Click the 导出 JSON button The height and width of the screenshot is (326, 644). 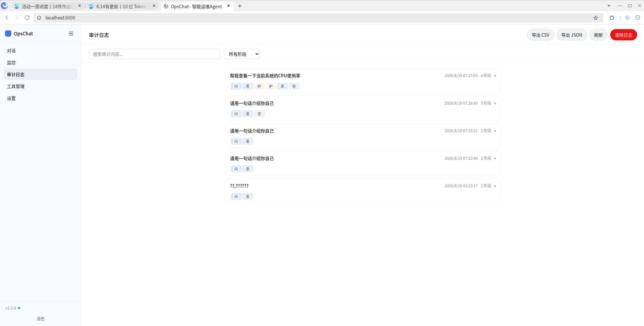click(572, 35)
